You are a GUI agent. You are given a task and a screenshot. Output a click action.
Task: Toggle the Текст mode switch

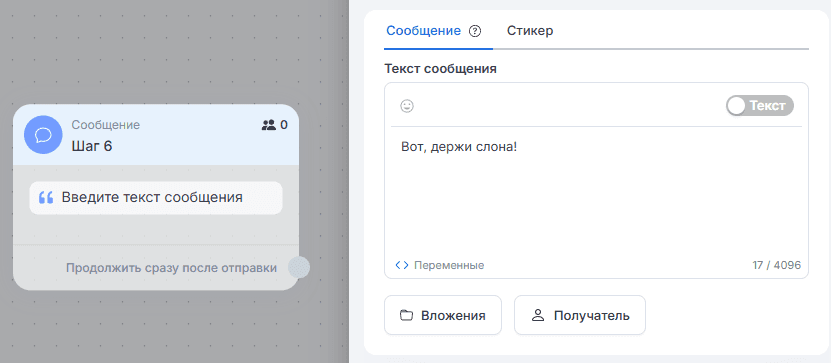(x=760, y=105)
